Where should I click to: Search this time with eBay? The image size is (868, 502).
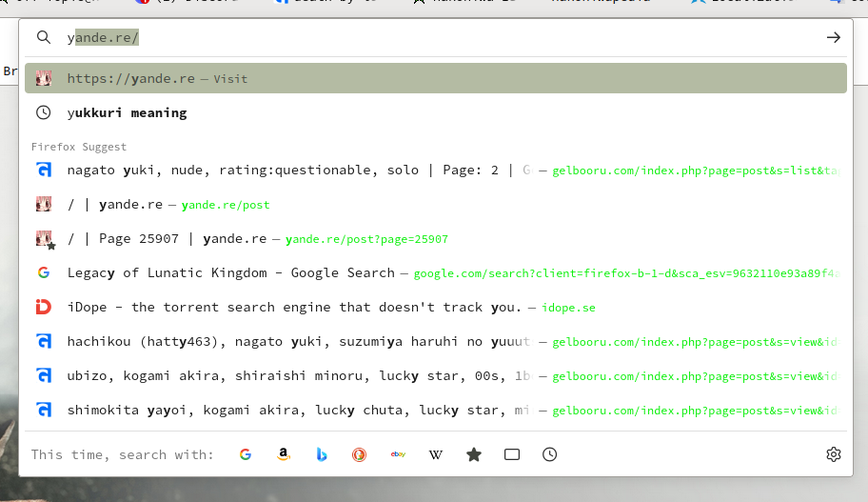pyautogui.click(x=398, y=455)
